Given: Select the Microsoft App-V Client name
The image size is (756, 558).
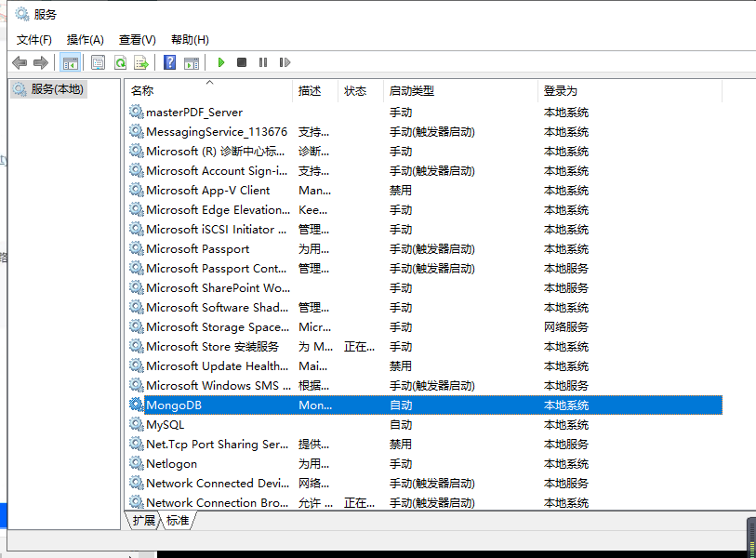Looking at the screenshot, I should point(207,191).
